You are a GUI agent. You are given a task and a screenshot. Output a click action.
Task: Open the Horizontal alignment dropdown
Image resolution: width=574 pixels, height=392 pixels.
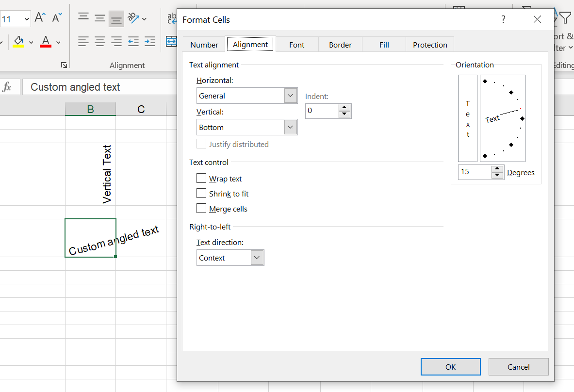[x=290, y=96]
